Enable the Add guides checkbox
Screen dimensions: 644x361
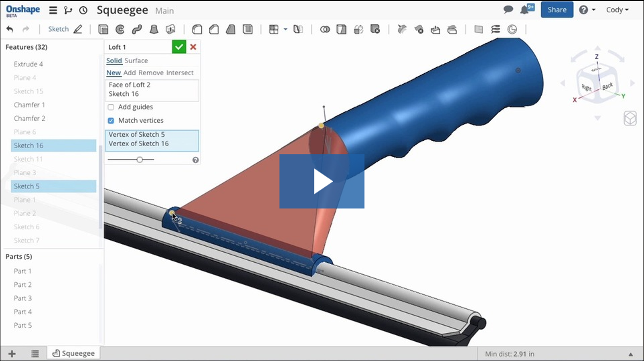point(111,107)
